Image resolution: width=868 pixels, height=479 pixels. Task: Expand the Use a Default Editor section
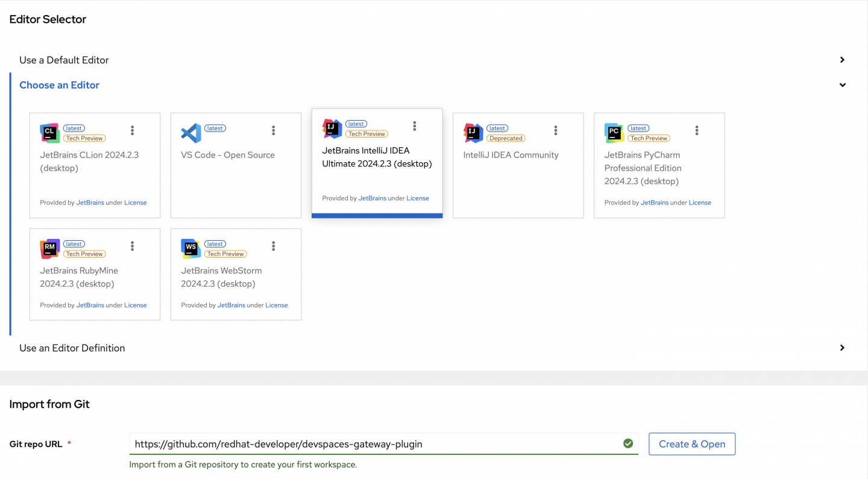tap(842, 60)
